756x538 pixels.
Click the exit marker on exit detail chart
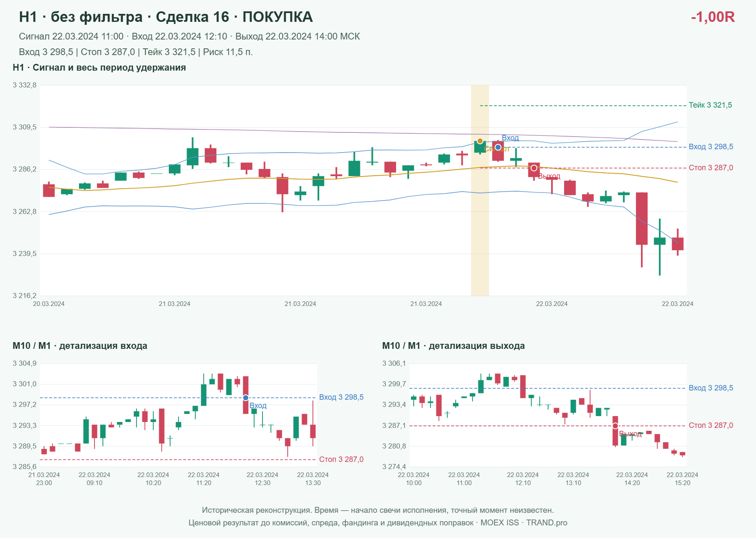(x=615, y=426)
